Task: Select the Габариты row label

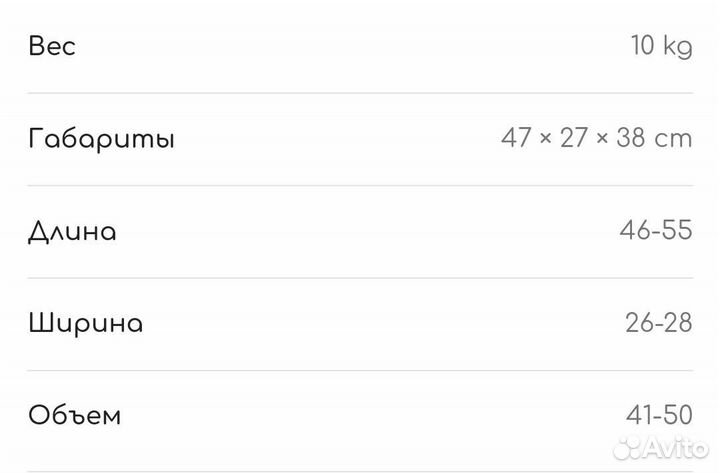Action: pos(101,139)
